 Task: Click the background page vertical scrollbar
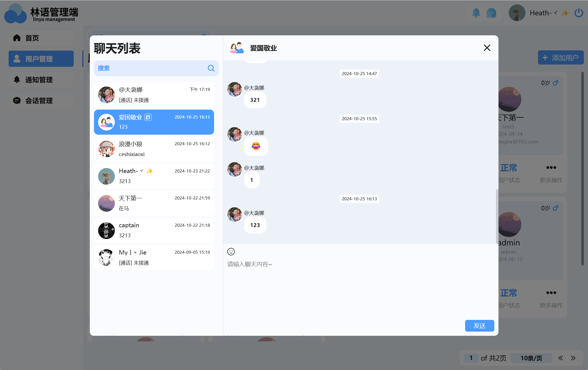tap(582, 169)
